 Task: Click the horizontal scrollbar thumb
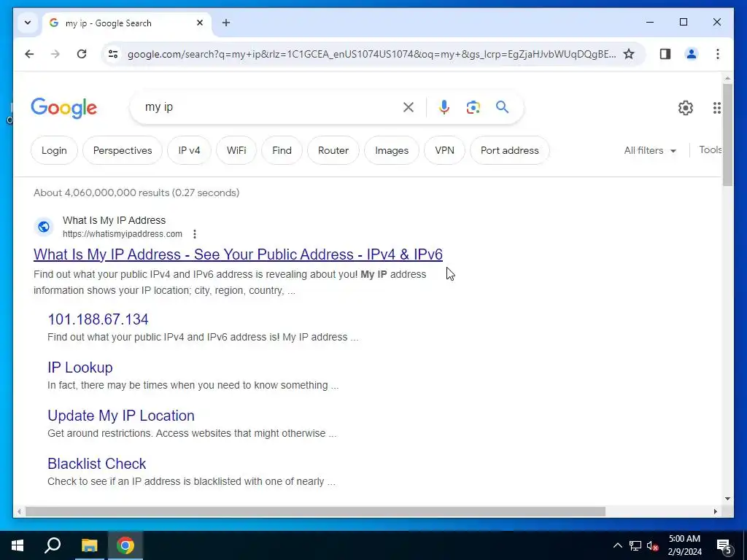click(315, 511)
